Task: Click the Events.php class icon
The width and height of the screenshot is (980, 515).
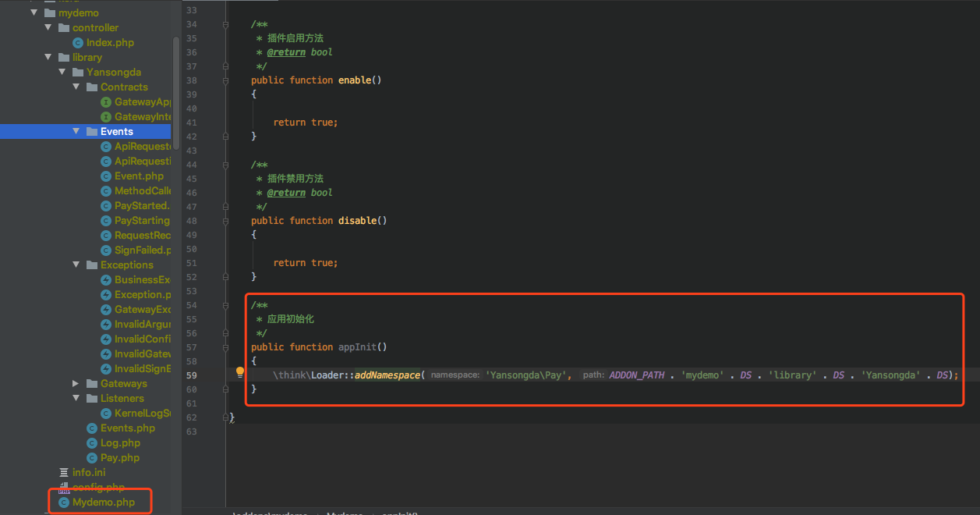Action: coord(92,428)
